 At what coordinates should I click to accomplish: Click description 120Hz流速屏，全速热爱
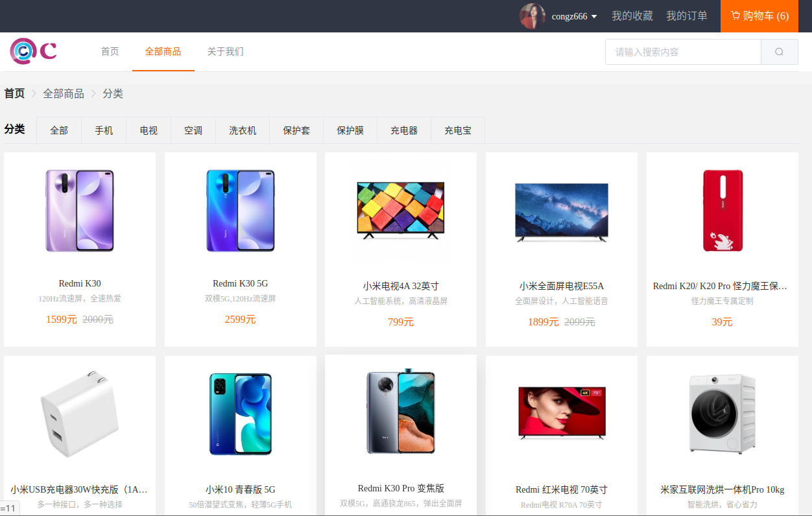click(80, 299)
